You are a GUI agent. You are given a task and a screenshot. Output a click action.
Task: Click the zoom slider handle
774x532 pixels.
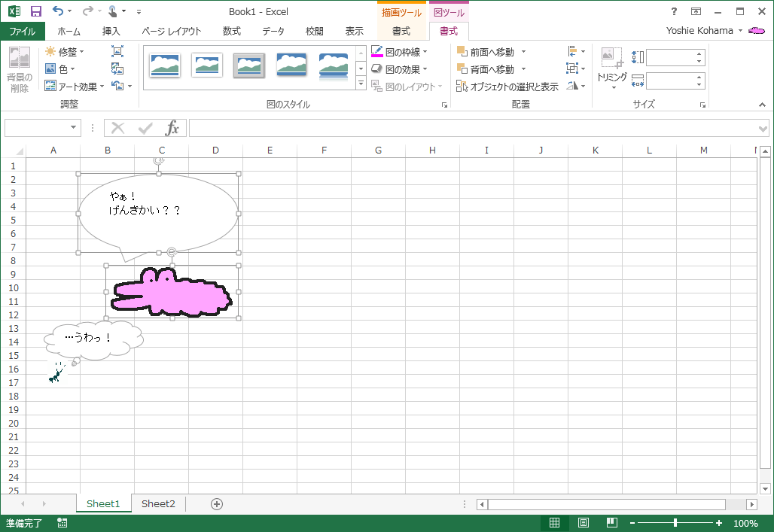[675, 523]
